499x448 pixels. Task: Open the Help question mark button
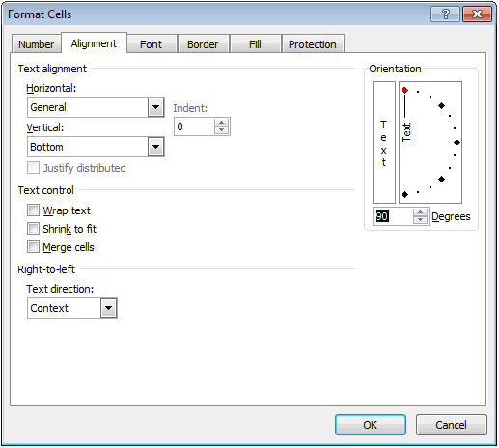coord(446,14)
